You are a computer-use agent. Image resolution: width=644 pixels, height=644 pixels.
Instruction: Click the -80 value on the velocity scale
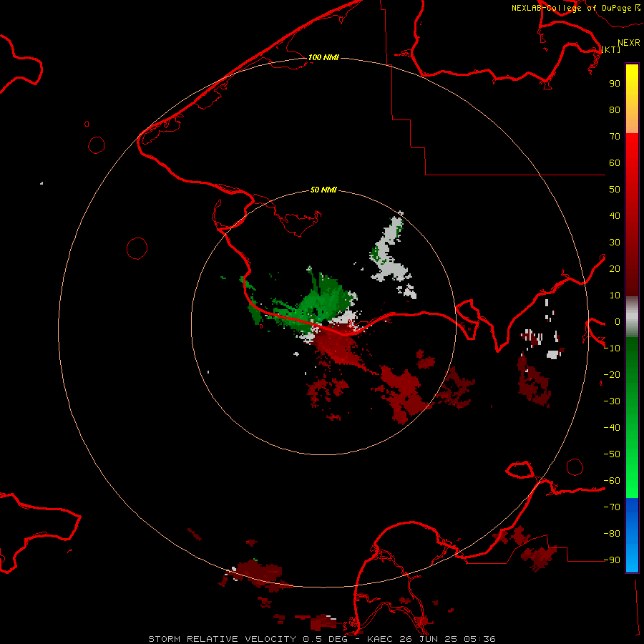point(612,534)
